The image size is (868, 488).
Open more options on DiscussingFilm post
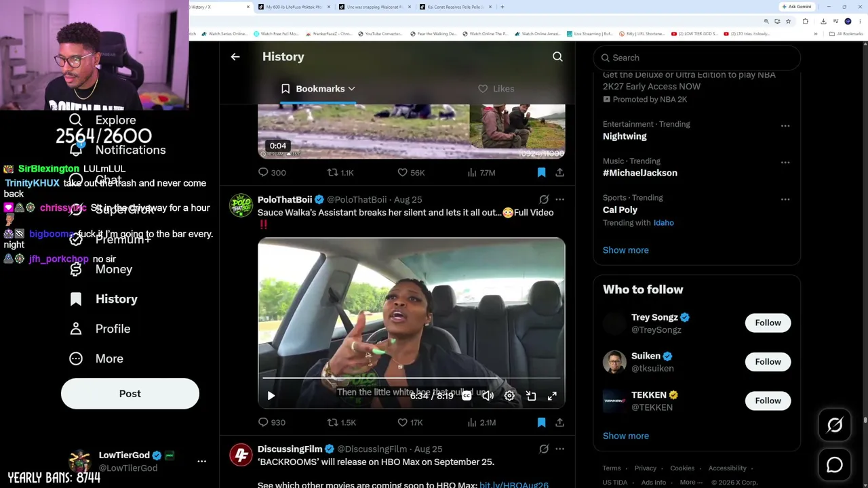[559, 449]
